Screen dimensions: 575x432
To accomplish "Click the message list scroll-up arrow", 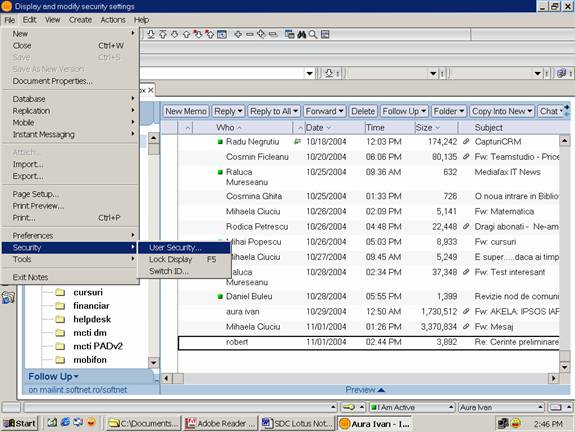I will coord(565,141).
